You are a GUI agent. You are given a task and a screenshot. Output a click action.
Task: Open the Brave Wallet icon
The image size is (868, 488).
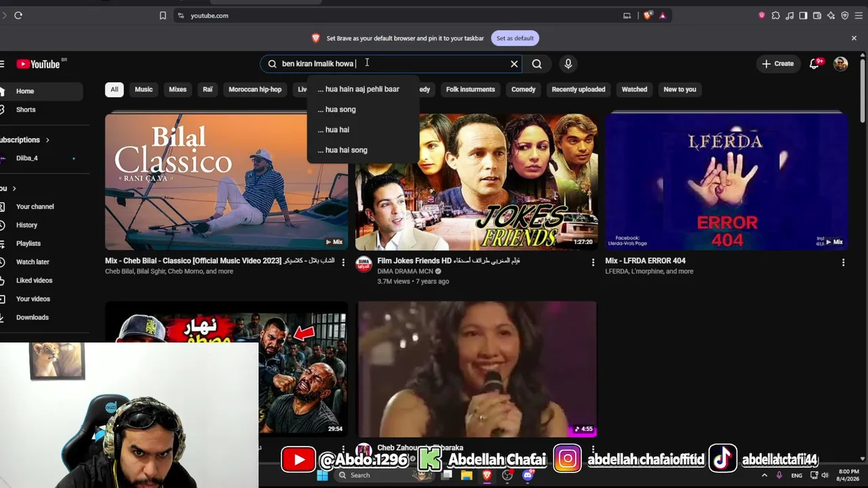click(817, 16)
